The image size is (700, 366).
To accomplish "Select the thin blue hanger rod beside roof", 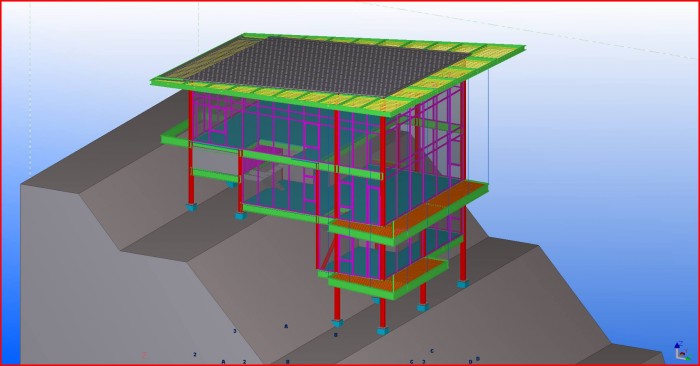I will [x=488, y=125].
